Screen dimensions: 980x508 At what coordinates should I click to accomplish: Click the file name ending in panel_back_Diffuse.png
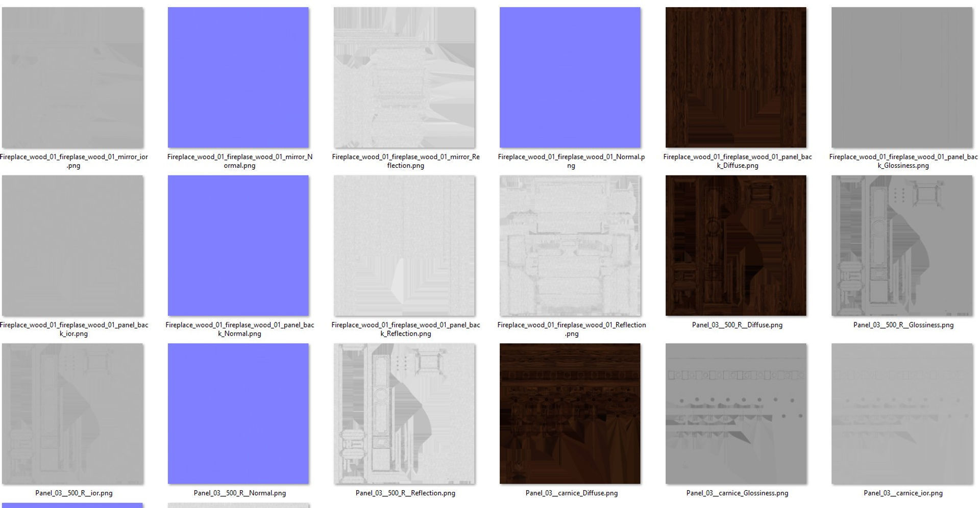[x=738, y=161]
